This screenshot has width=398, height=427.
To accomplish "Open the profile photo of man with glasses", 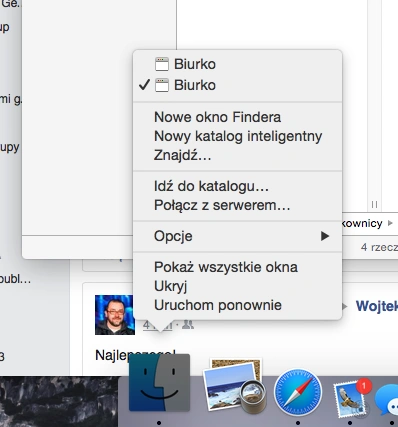I will click(x=115, y=315).
